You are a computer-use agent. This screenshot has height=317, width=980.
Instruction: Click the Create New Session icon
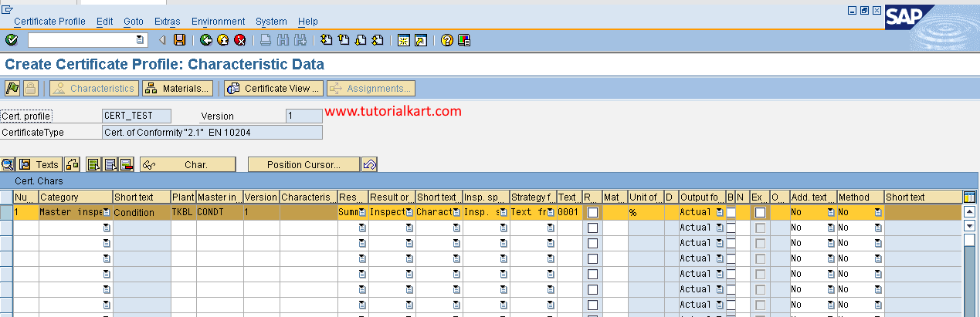pyautogui.click(x=403, y=39)
